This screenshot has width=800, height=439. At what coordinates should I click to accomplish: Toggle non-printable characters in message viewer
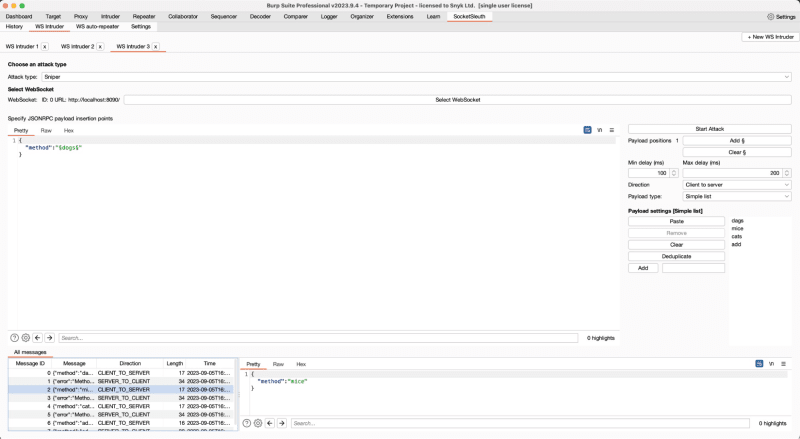[771, 364]
